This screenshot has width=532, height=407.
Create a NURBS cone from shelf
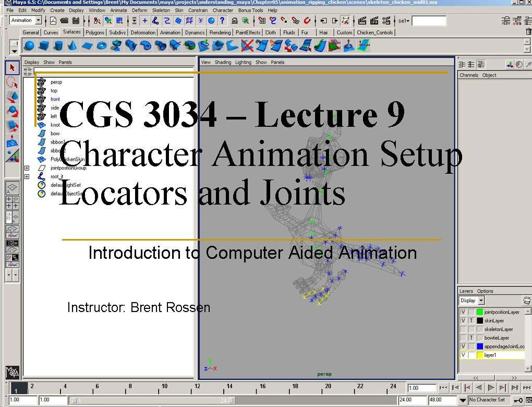[72, 45]
